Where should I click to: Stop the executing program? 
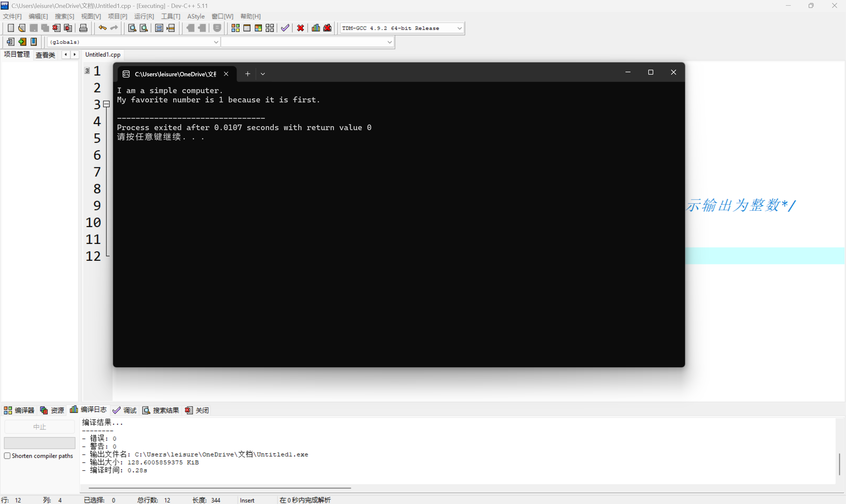pos(300,28)
